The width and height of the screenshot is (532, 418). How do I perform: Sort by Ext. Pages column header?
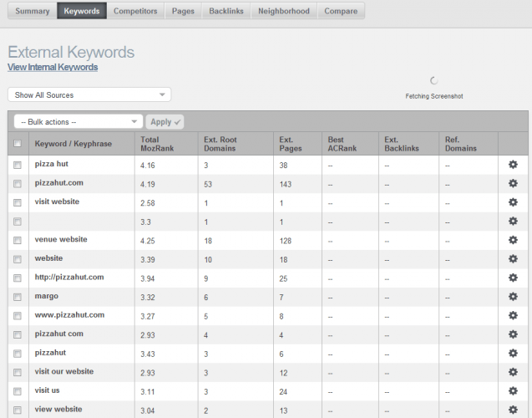point(291,144)
